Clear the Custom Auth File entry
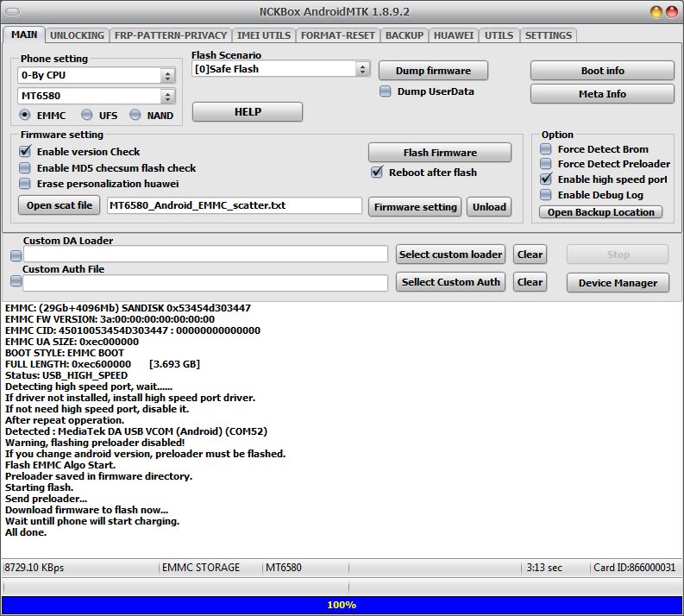 coord(530,282)
